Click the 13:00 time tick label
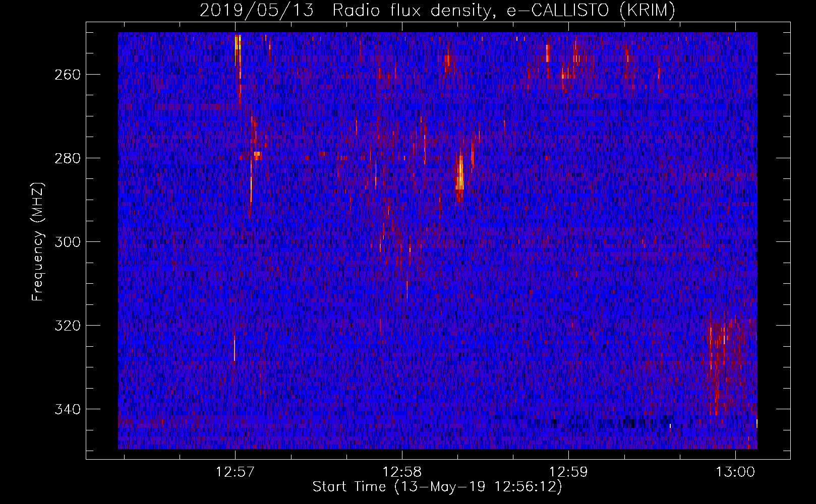This screenshot has width=816, height=504. point(735,472)
